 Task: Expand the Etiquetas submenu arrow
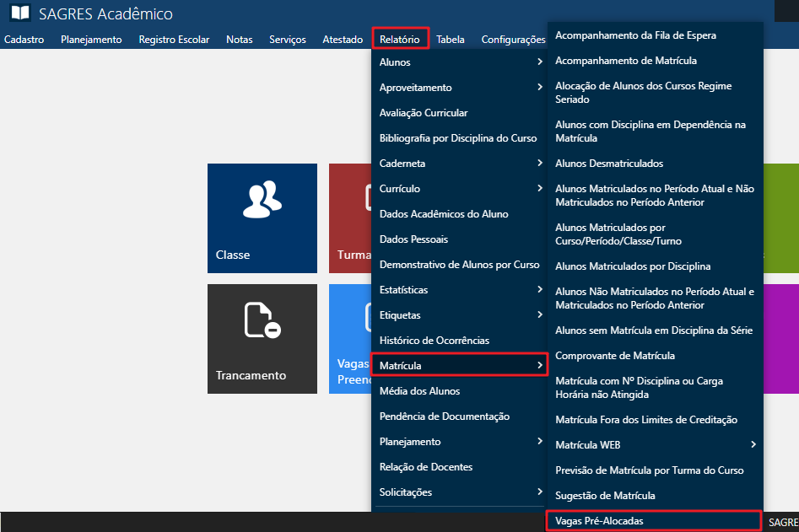coord(540,314)
